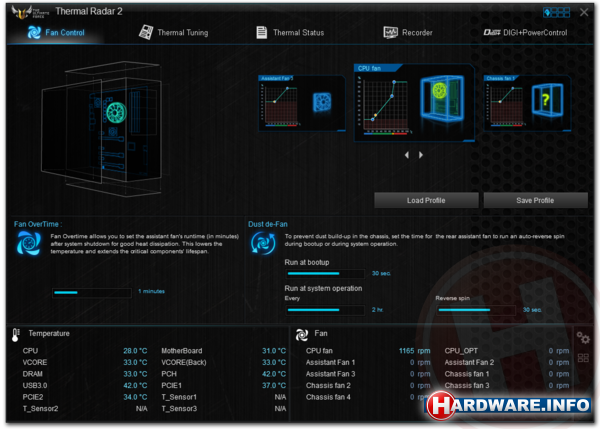The width and height of the screenshot is (600, 429).
Task: Click the Thermal Tuning motherboard icon
Action: [146, 33]
